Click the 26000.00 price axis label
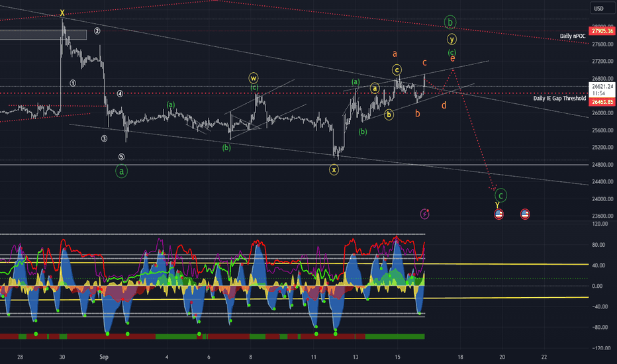Viewport: 617px width, 364px height. [x=602, y=113]
